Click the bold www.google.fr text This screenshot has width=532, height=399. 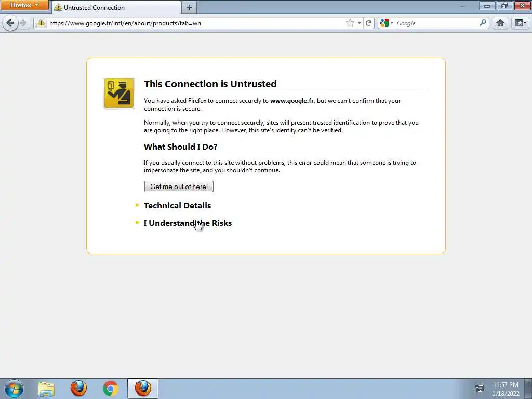pyautogui.click(x=292, y=101)
